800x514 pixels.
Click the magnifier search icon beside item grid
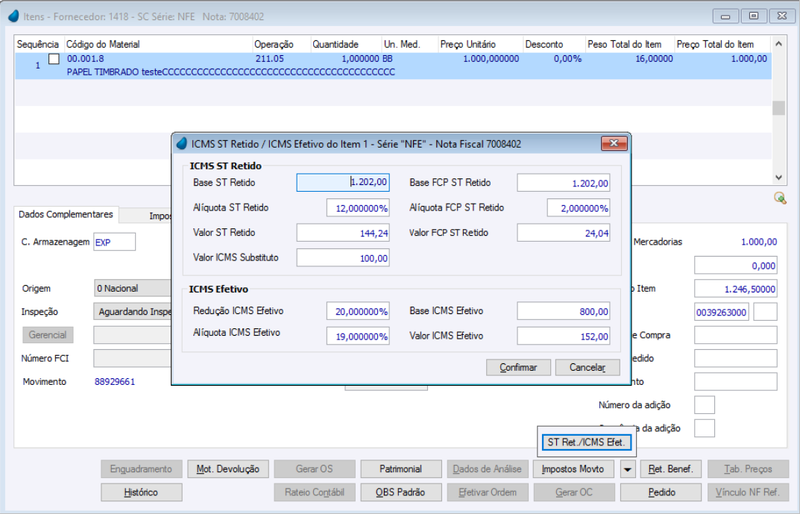(780, 198)
